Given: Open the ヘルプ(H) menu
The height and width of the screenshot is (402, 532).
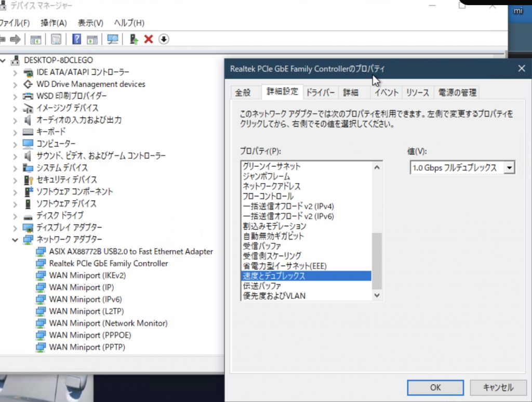Looking at the screenshot, I should click(x=129, y=23).
